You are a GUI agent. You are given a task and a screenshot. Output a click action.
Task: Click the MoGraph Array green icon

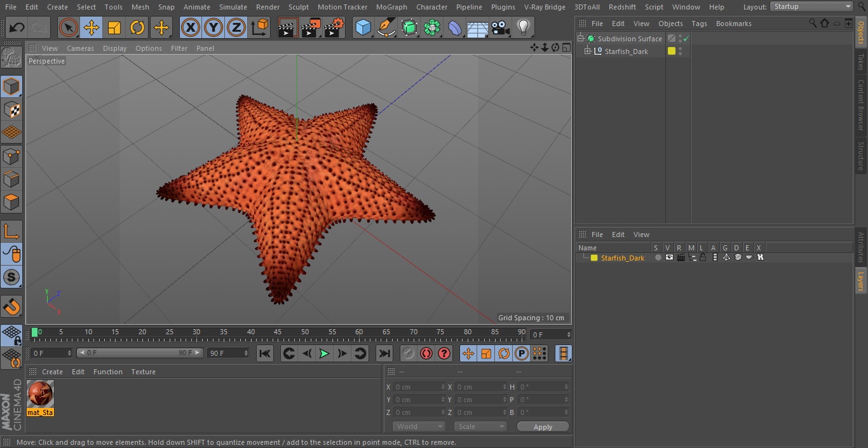(x=432, y=27)
